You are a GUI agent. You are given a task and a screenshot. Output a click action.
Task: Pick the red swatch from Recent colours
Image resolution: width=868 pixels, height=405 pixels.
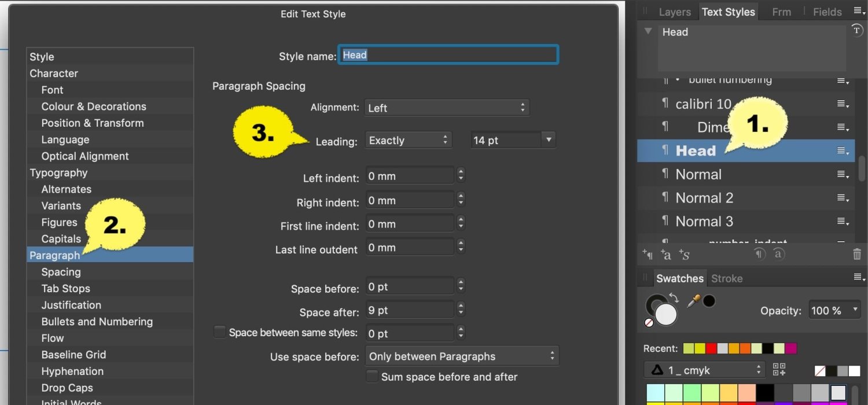(710, 348)
